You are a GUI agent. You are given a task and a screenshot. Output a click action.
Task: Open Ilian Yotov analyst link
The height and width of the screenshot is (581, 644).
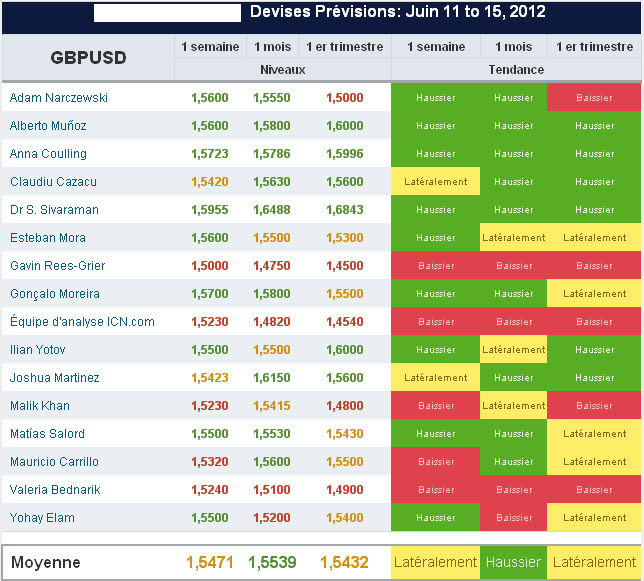(37, 350)
